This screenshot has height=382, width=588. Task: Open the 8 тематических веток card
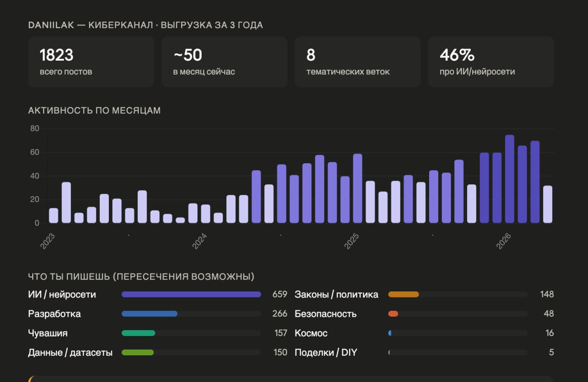point(357,62)
